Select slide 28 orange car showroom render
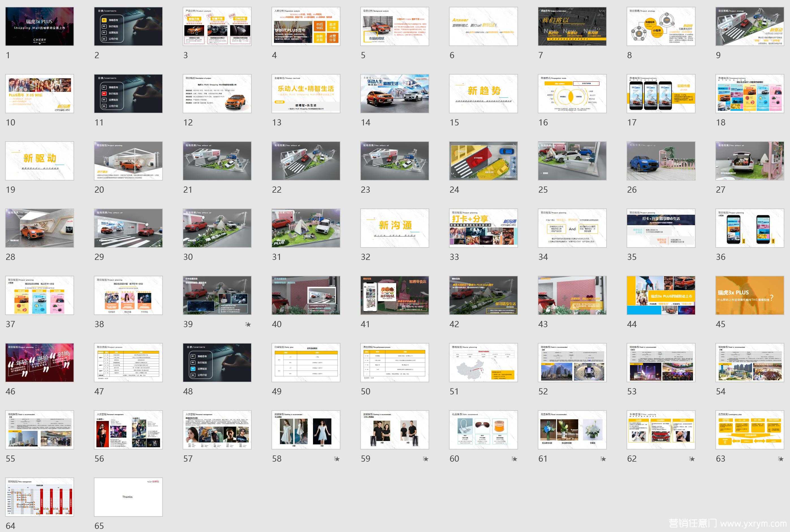This screenshot has height=532, width=790. point(40,228)
